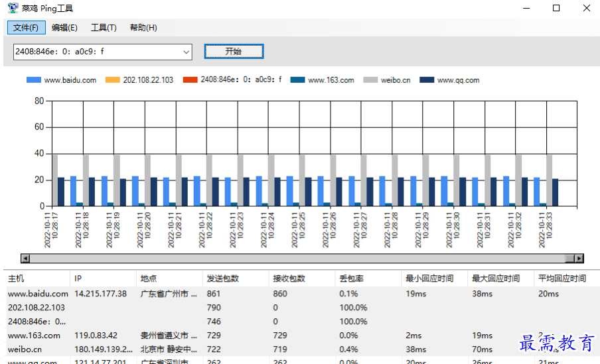Viewport: 600px width, 364px height.
Task: Click weibo.cn gray legend swatch
Action: pos(370,80)
